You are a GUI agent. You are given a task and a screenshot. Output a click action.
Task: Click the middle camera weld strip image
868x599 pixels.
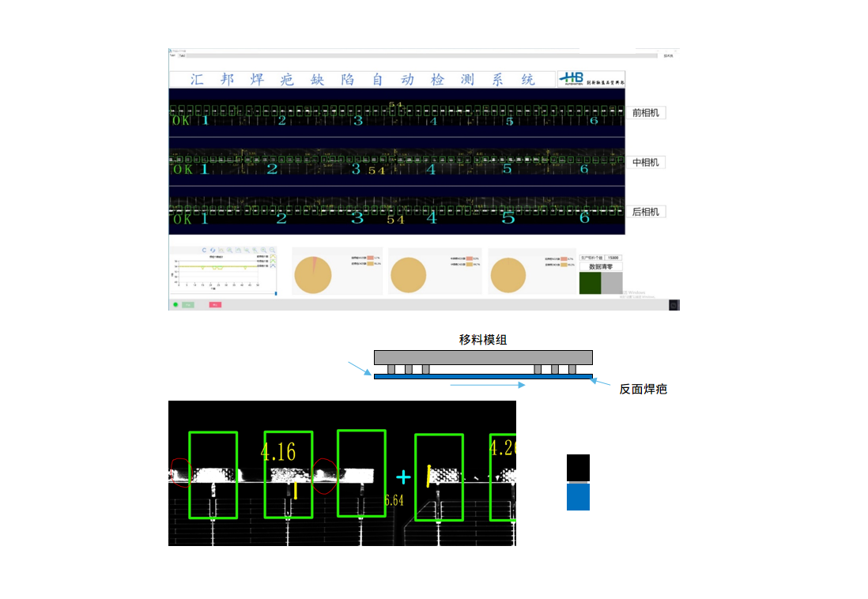(x=397, y=162)
